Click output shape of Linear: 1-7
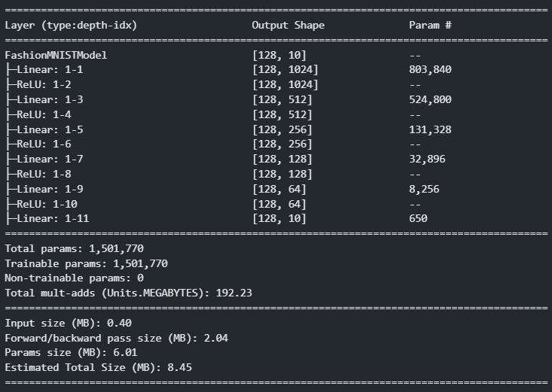 point(282,159)
